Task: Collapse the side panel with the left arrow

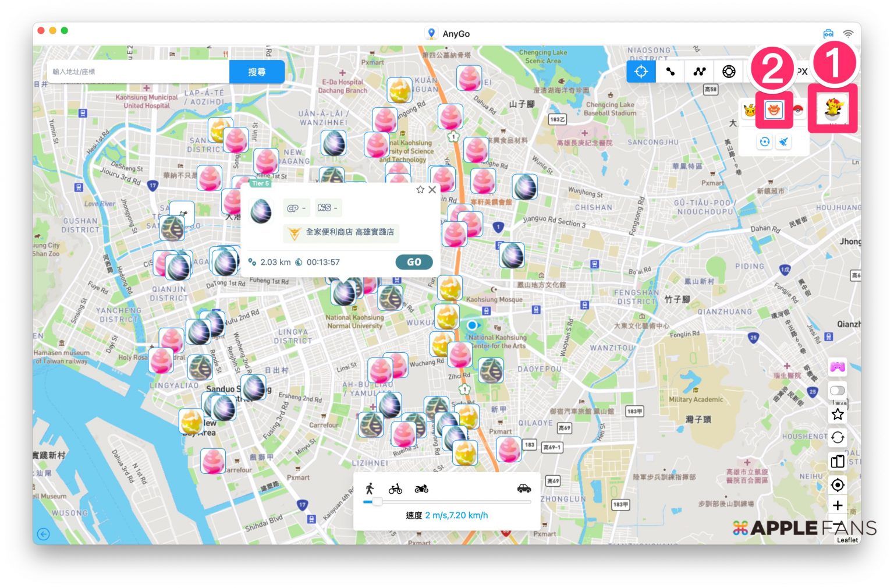Action: point(44,534)
